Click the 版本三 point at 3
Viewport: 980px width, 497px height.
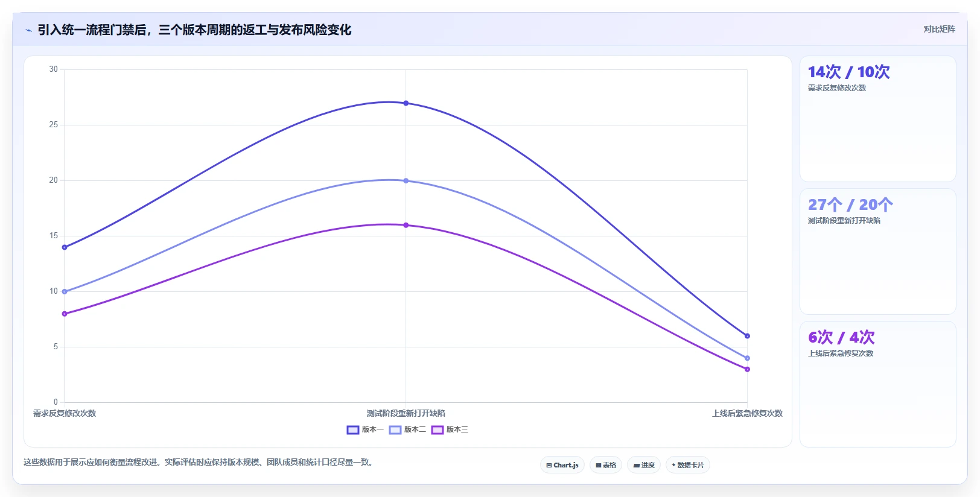747,369
